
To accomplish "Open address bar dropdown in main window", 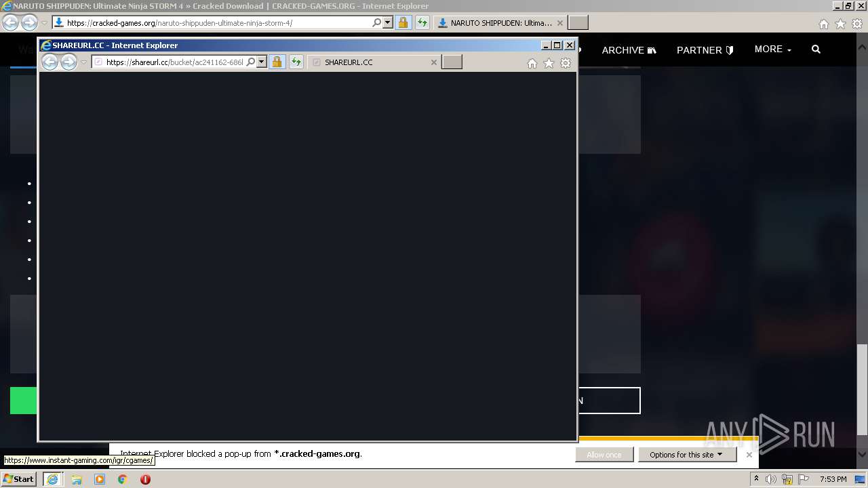I will click(388, 22).
